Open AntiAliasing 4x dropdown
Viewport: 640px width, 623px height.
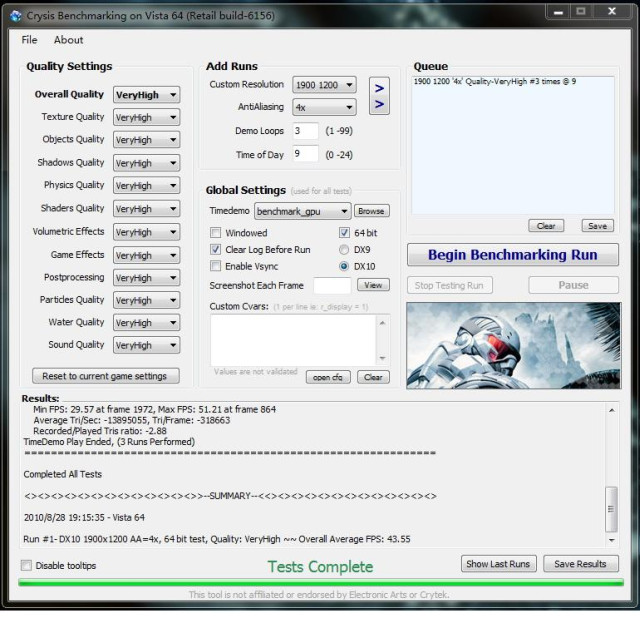pos(324,107)
